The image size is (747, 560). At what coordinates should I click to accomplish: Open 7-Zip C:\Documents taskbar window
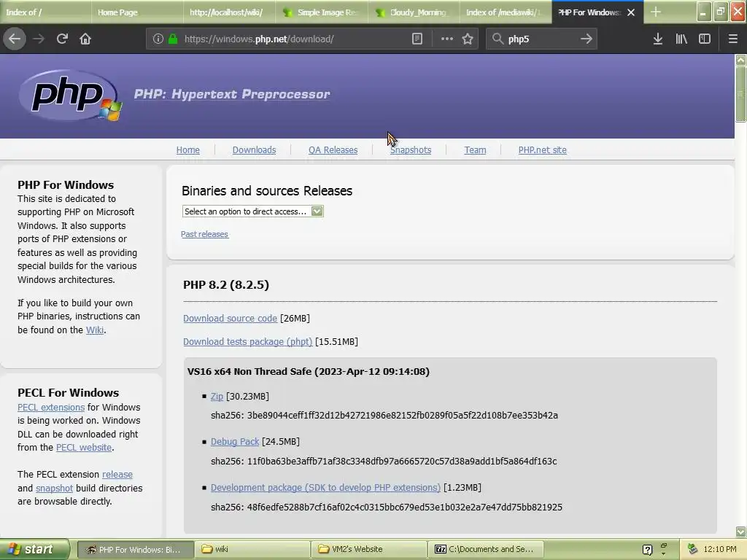(487, 549)
